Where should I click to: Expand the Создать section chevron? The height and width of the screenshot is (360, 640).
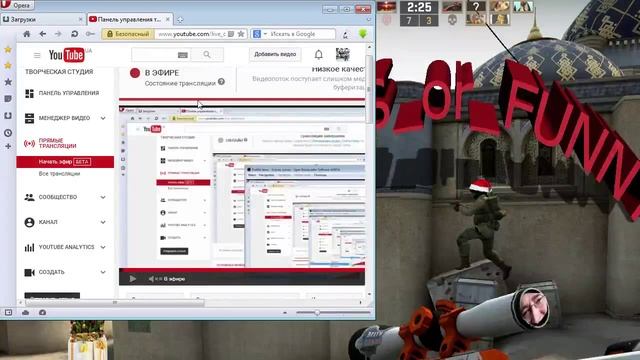tap(103, 272)
